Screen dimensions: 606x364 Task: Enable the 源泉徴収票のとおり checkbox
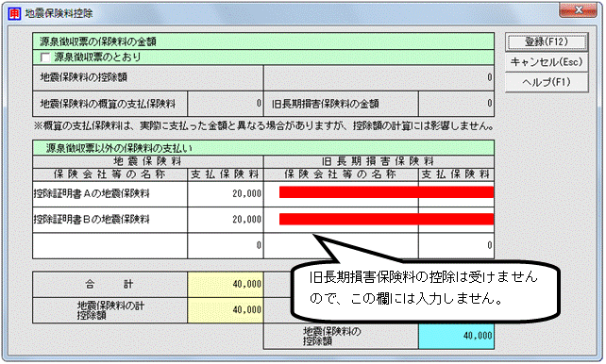(x=45, y=58)
